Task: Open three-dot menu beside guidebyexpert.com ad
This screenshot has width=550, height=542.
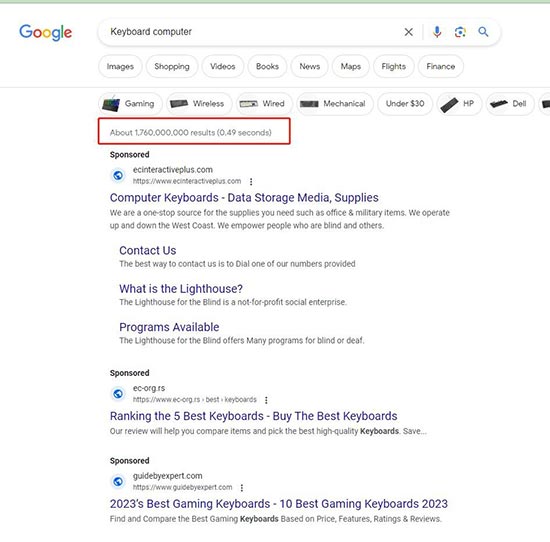Action: [242, 488]
